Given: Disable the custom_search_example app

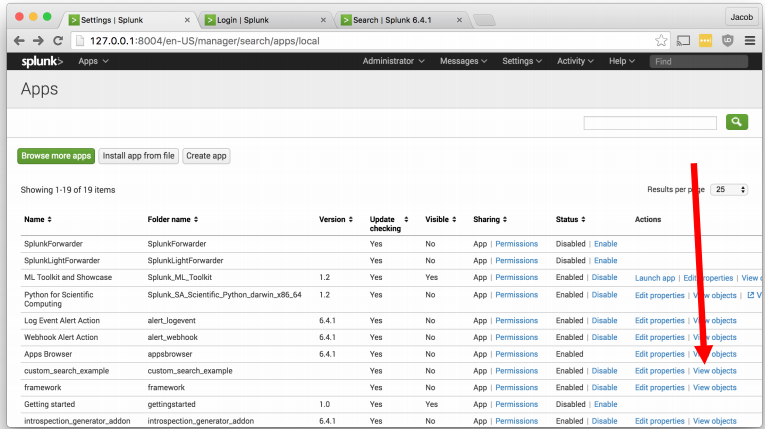Looking at the screenshot, I should coord(604,370).
